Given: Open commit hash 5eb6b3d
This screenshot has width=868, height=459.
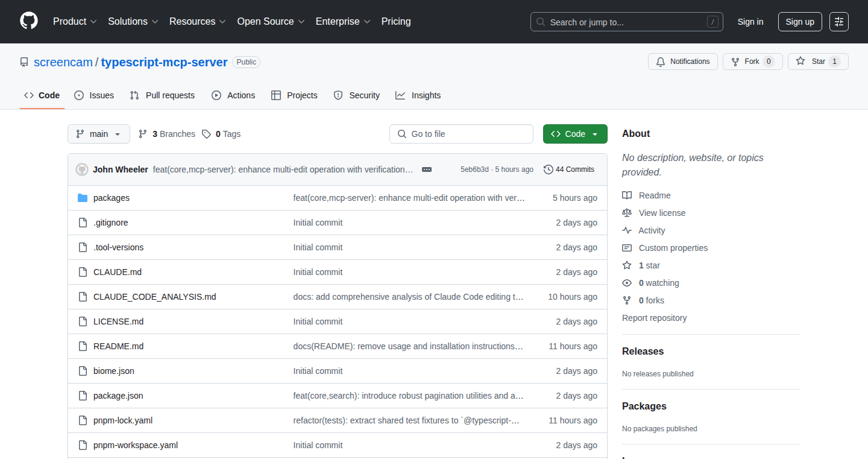Looking at the screenshot, I should (474, 169).
